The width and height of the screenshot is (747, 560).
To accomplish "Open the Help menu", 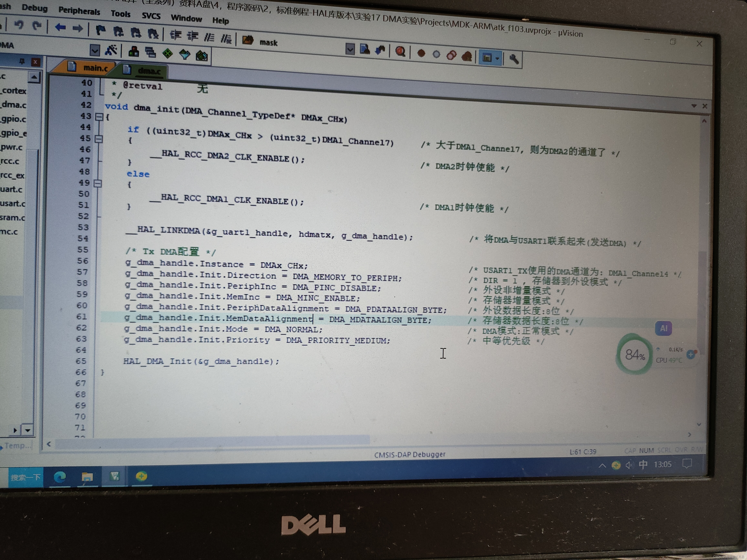I will click(x=221, y=21).
